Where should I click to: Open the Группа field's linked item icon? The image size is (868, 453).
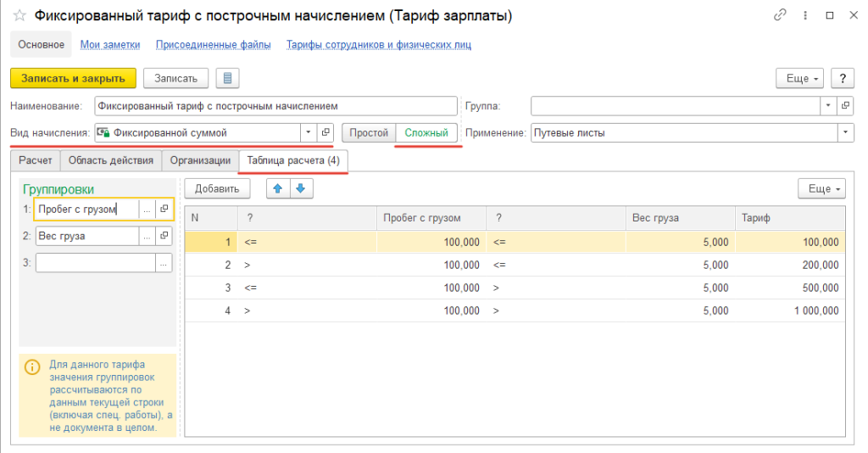(845, 106)
